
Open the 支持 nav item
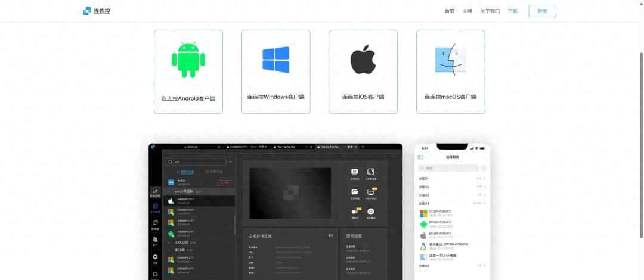point(467,11)
